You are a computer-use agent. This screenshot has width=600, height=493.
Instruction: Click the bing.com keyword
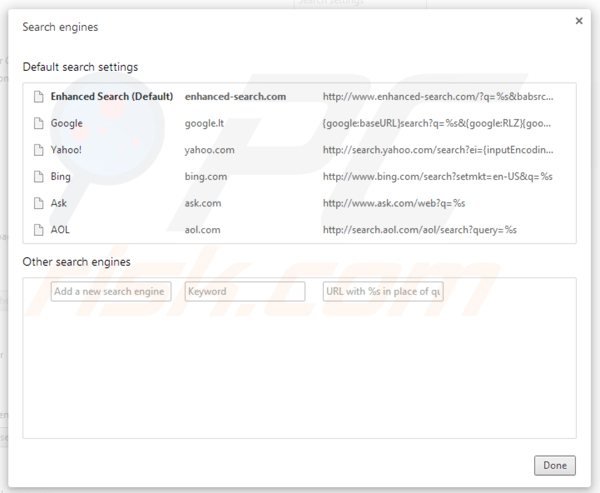click(206, 176)
